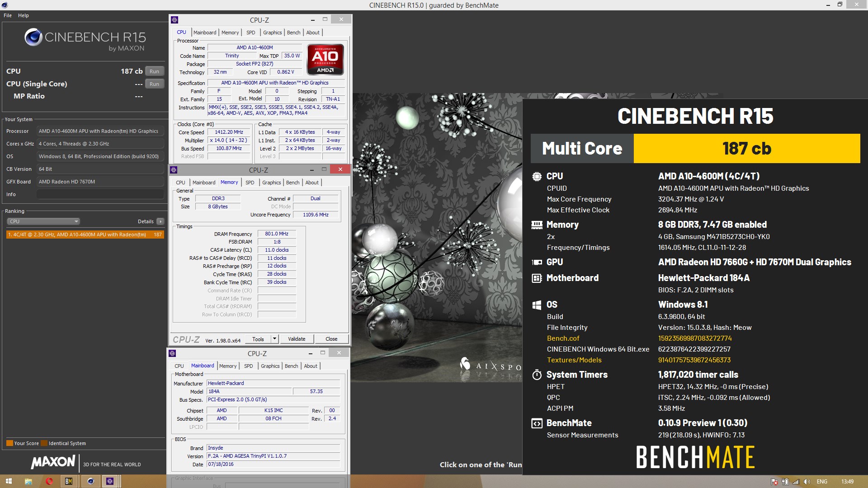Click the Multiplier x 14.0 value
This screenshot has width=868, height=488.
229,140
